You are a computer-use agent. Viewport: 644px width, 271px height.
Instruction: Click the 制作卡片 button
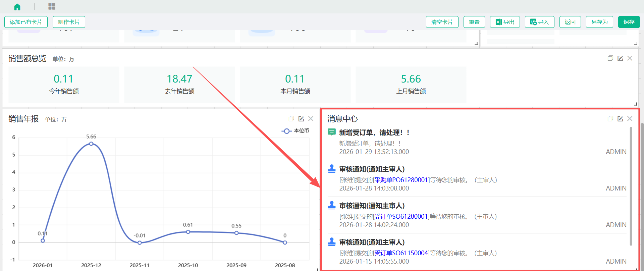(x=69, y=22)
